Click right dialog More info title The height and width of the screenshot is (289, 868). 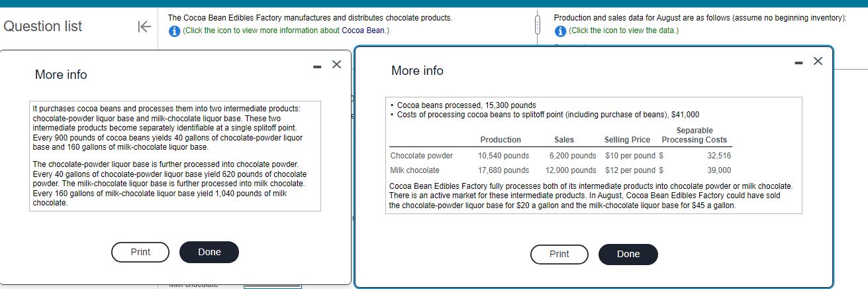(417, 71)
